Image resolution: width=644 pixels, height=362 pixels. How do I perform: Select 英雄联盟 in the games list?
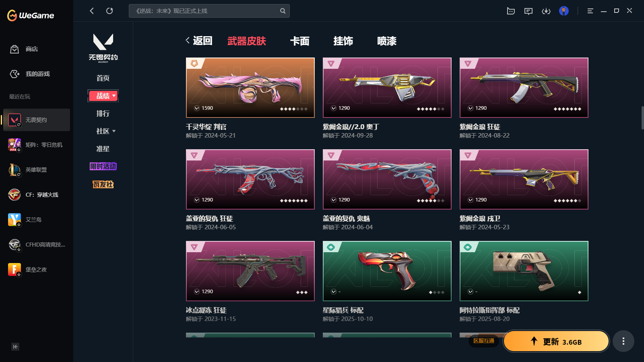click(37, 170)
